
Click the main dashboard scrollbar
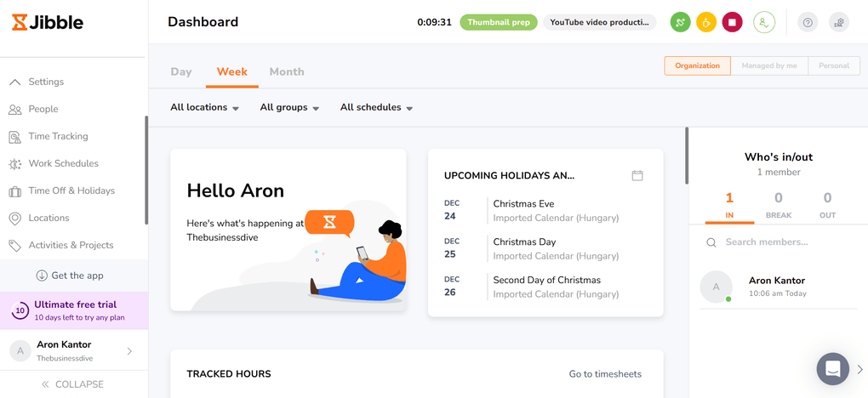[x=687, y=156]
